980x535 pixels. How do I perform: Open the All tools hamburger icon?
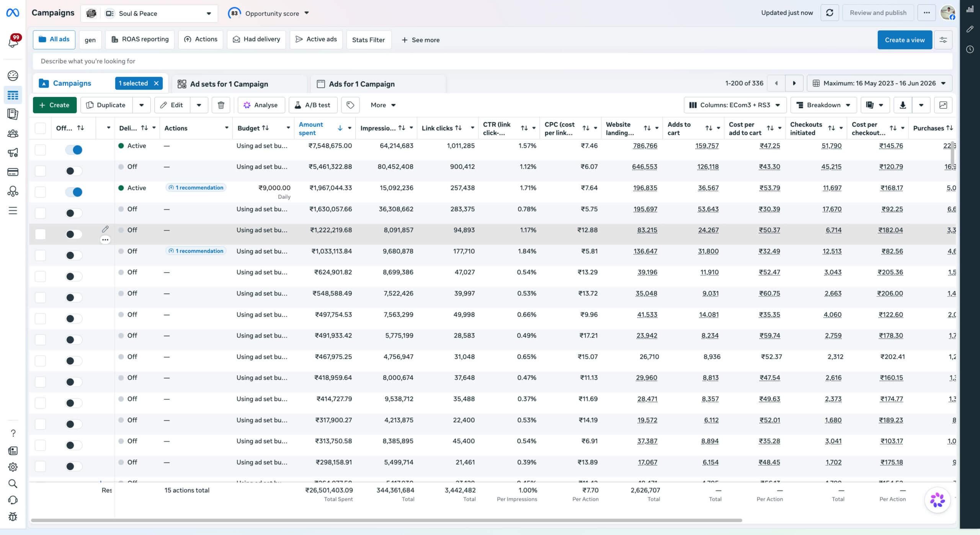pyautogui.click(x=13, y=211)
